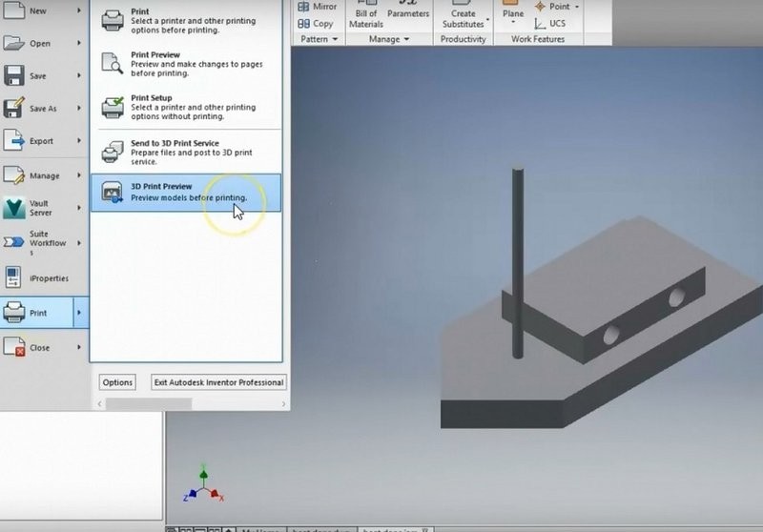The image size is (763, 532).
Task: Expand the Export submenu arrow
Action: [78, 141]
